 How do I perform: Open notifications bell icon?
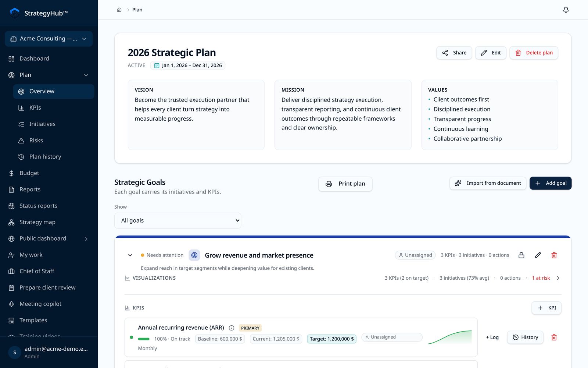click(566, 10)
